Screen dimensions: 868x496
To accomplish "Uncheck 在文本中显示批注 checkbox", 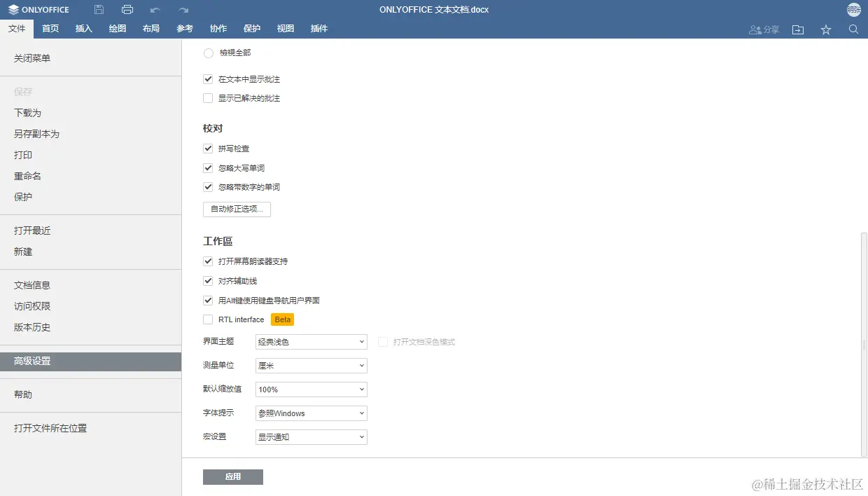I will click(208, 79).
